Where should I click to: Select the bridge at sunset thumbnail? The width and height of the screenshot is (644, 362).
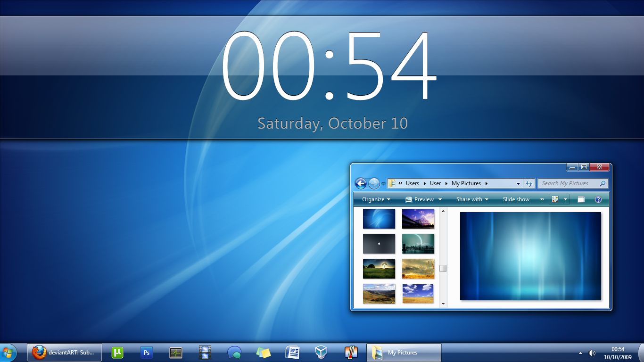click(418, 219)
